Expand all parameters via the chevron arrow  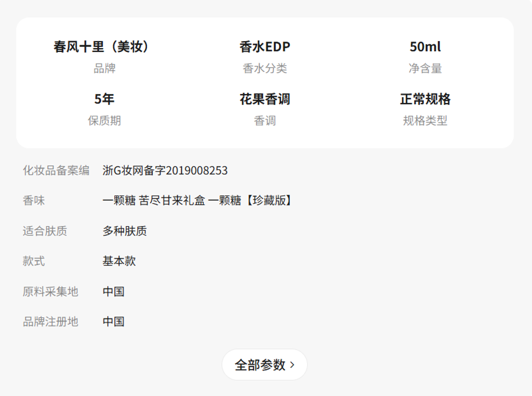292,365
